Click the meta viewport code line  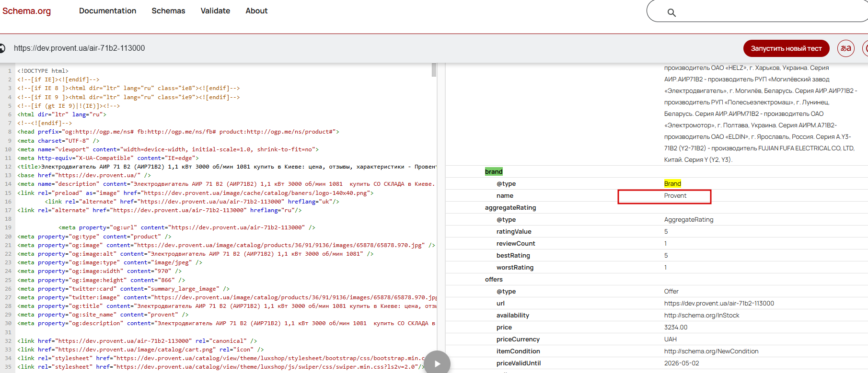pyautogui.click(x=168, y=149)
